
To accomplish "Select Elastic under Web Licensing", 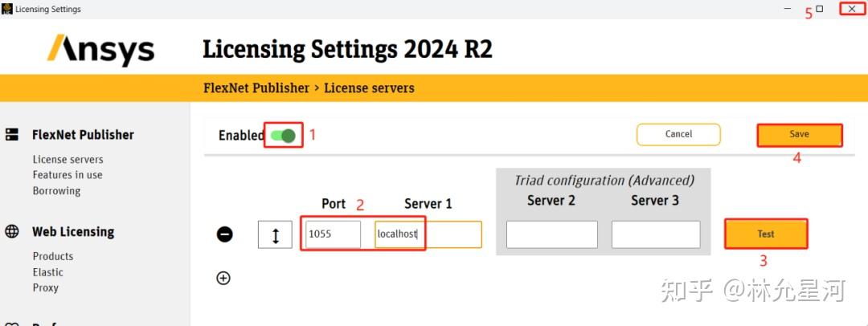I will tap(48, 272).
